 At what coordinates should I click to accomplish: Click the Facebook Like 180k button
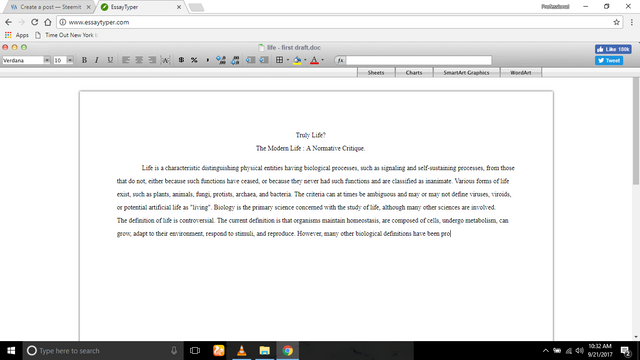pos(613,49)
